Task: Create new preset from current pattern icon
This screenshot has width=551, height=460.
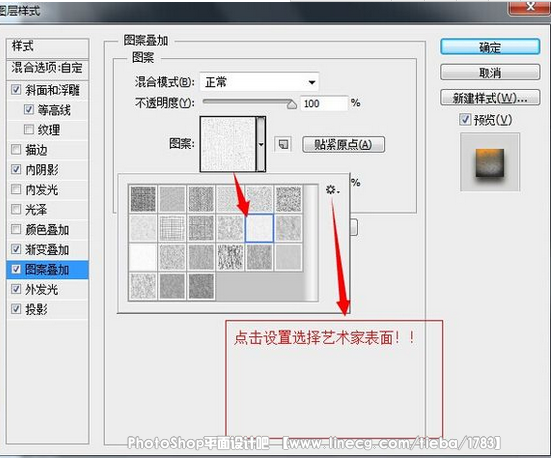Action: point(283,144)
